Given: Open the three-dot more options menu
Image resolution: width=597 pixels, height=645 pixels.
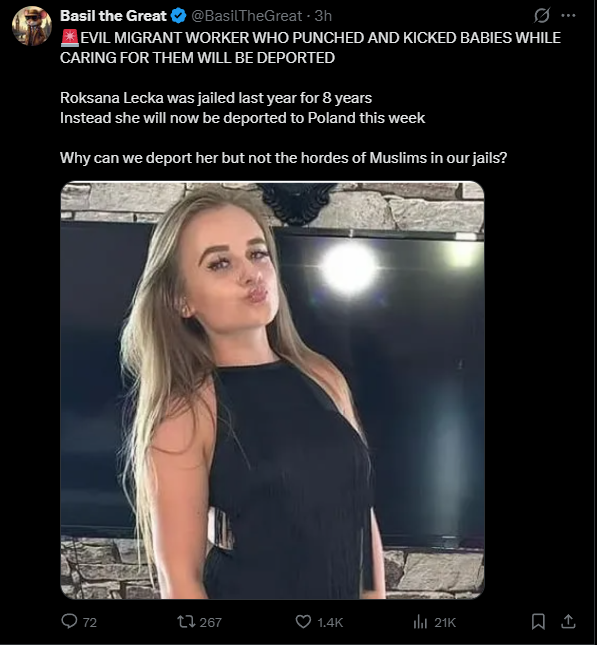Looking at the screenshot, I should click(x=569, y=16).
